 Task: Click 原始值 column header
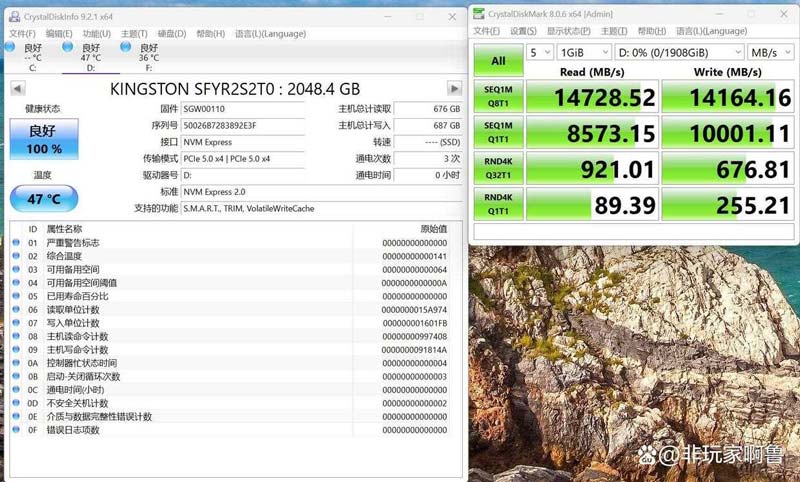tap(434, 229)
